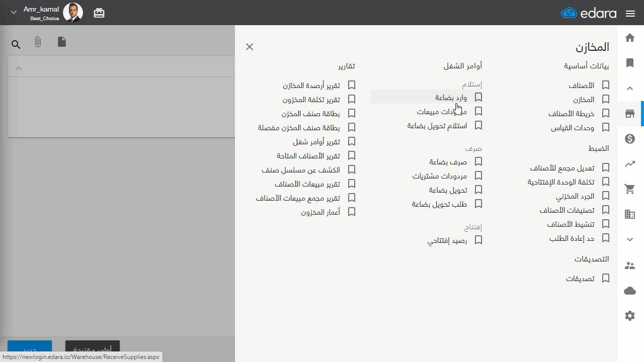The height and width of the screenshot is (362, 644).
Task: Bookmark the وارد بضاعة entry
Action: 478,97
